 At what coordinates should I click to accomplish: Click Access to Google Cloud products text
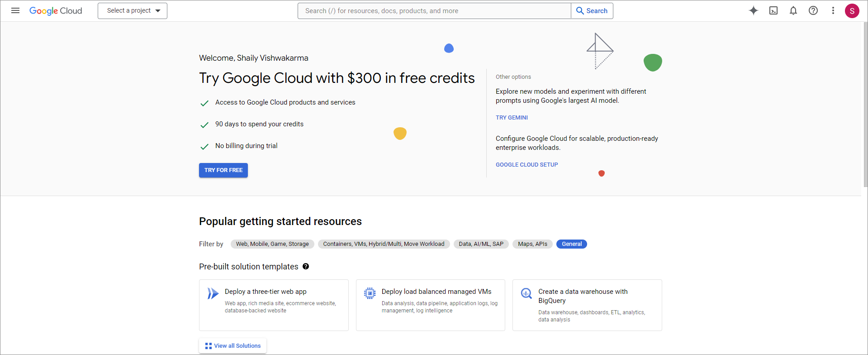pyautogui.click(x=285, y=102)
